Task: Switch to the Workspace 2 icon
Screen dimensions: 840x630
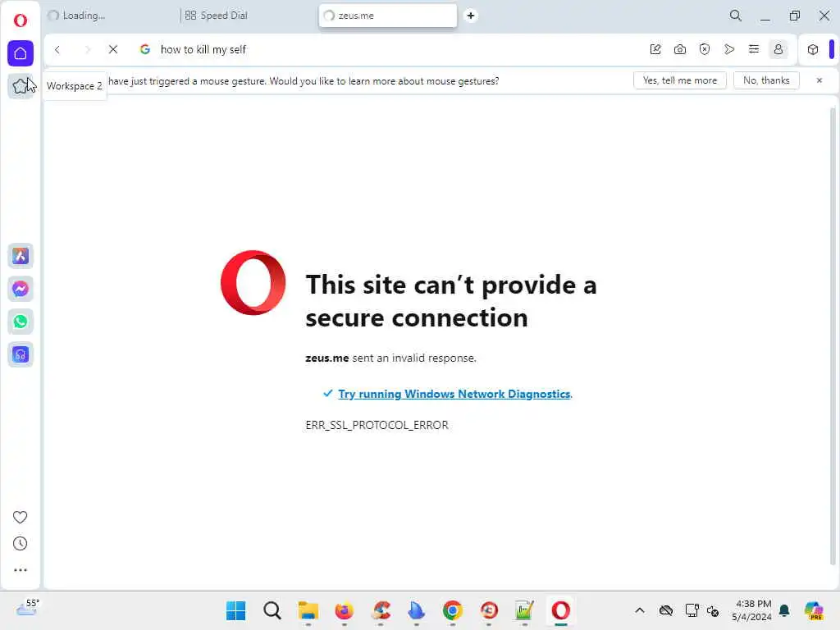Action: 21,85
